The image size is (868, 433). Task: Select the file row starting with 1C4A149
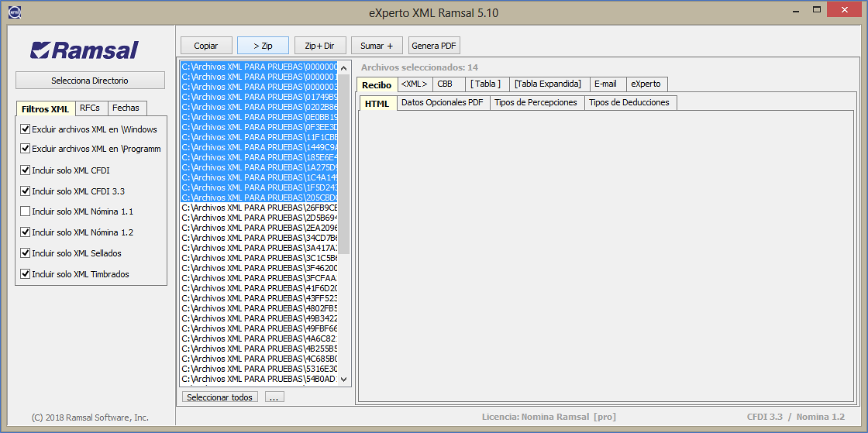(259, 177)
